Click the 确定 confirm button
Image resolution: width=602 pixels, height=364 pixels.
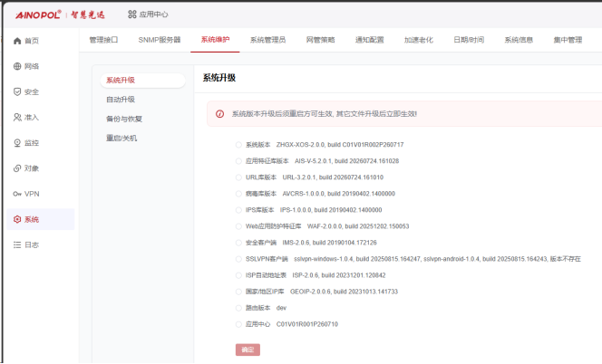click(248, 350)
